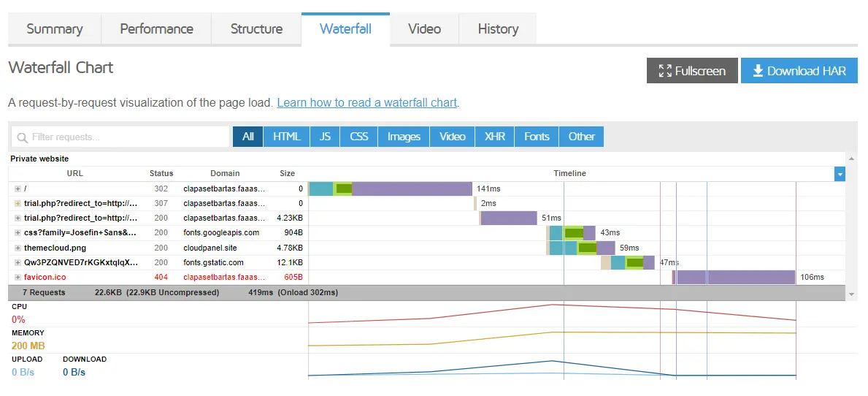Click the URL column header
Screen dimensions: 868x396
click(x=74, y=173)
